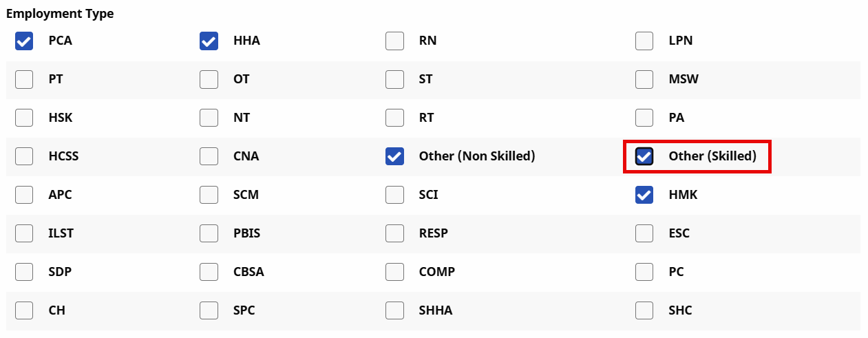Check the APC option

point(24,196)
